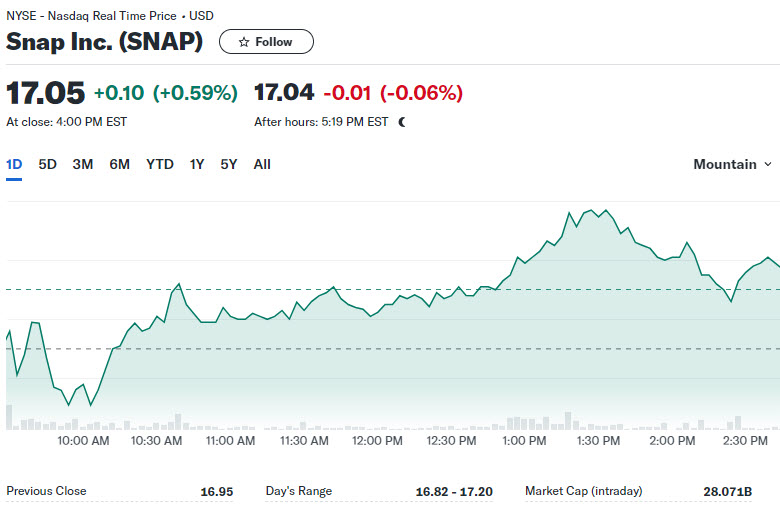The image size is (780, 509).
Task: Switch chart to 3M range
Action: tap(83, 164)
